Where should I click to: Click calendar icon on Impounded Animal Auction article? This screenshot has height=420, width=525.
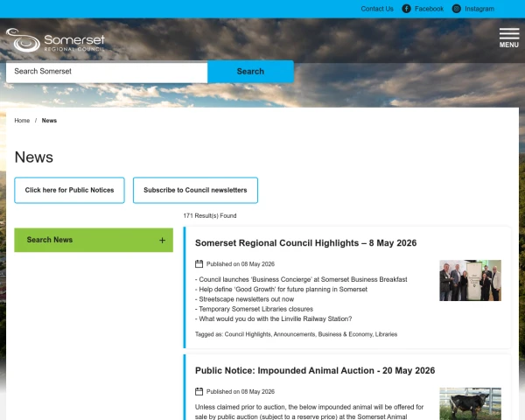click(x=199, y=391)
